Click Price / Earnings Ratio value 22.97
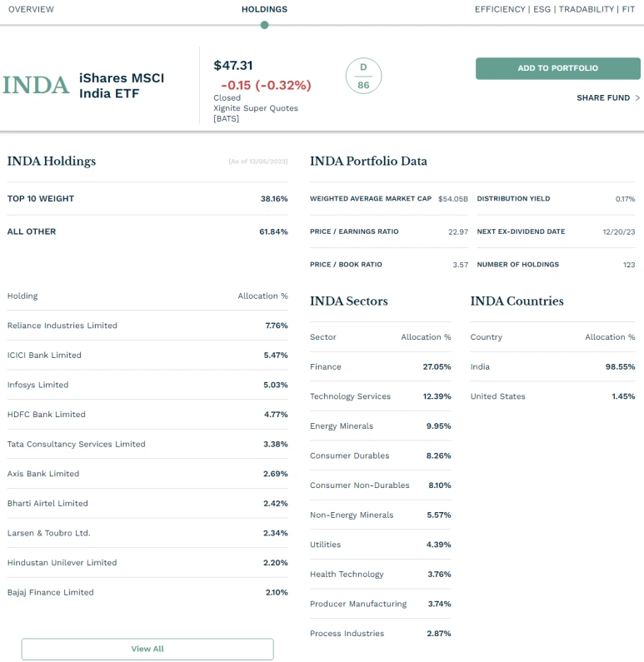The height and width of the screenshot is (662, 644). 458,231
